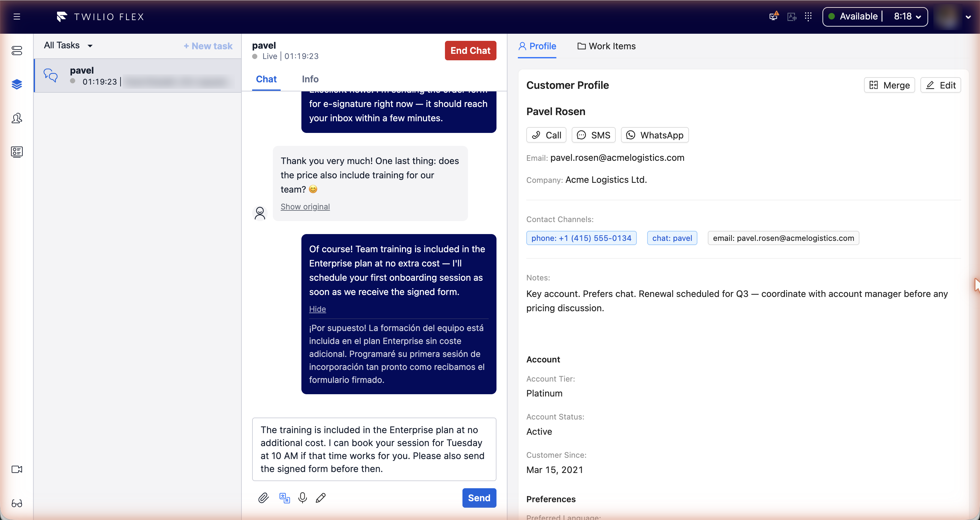Select the Profile tab
Image resolution: width=980 pixels, height=520 pixels.
pos(537,46)
